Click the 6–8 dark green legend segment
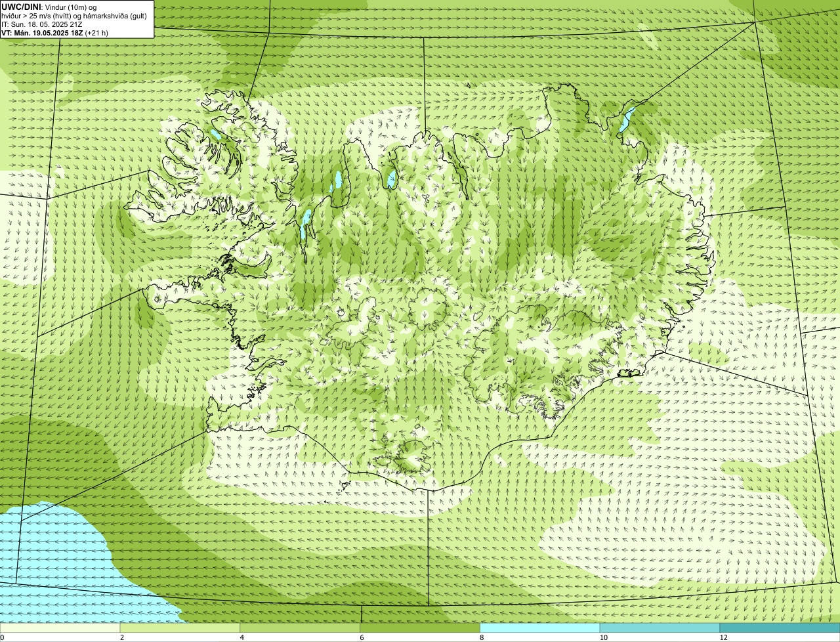The width and height of the screenshot is (840, 642). (421, 628)
